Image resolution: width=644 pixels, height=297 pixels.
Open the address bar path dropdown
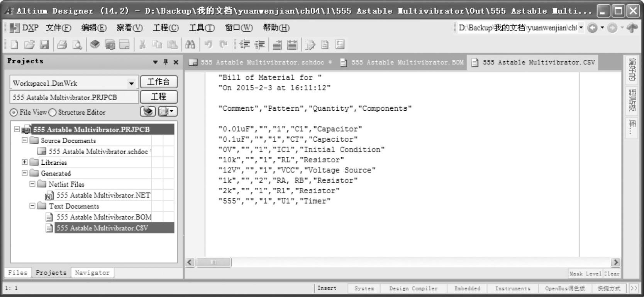581,28
